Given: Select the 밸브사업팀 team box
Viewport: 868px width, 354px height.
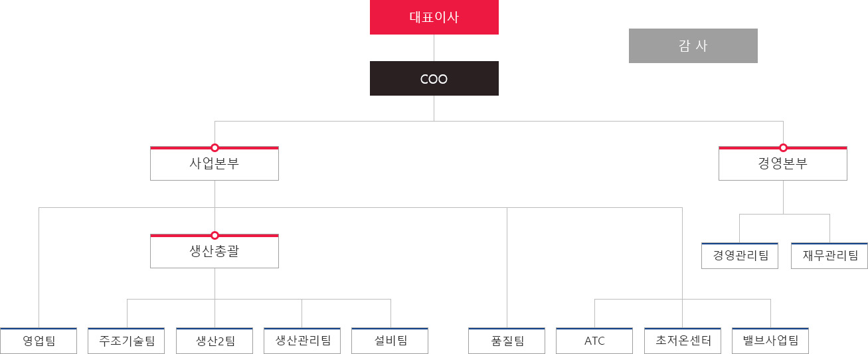Looking at the screenshot, I should (770, 341).
